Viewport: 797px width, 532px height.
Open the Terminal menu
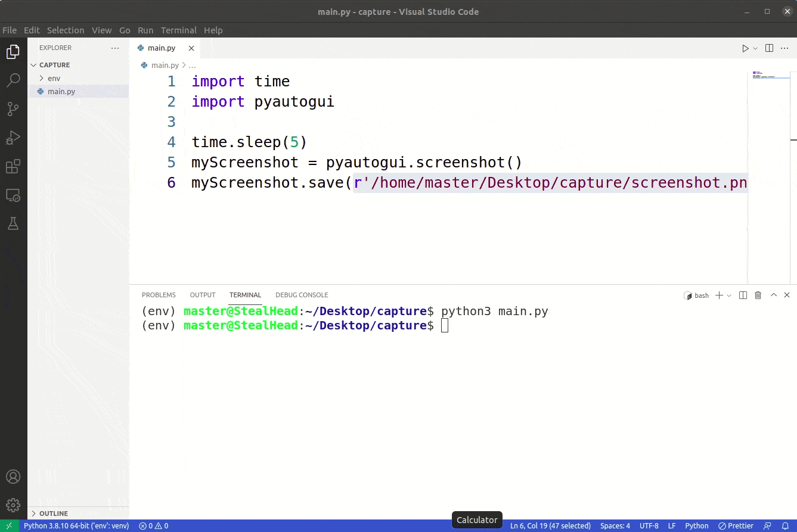(x=178, y=30)
